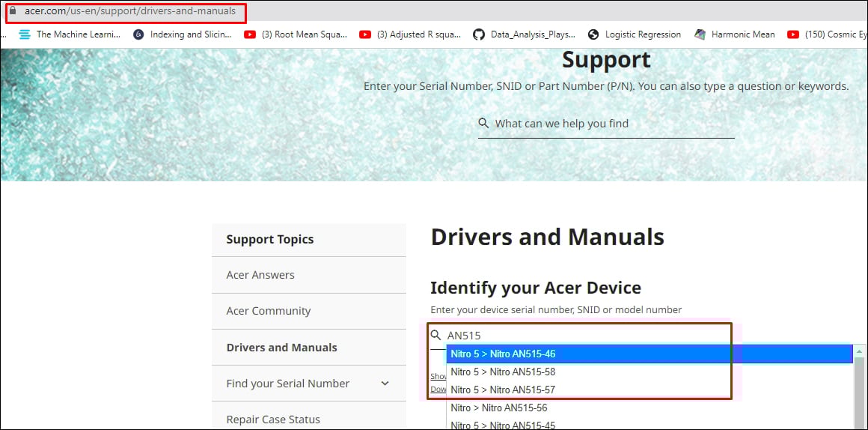
Task: Go to Acer Community topic
Action: [x=268, y=311]
